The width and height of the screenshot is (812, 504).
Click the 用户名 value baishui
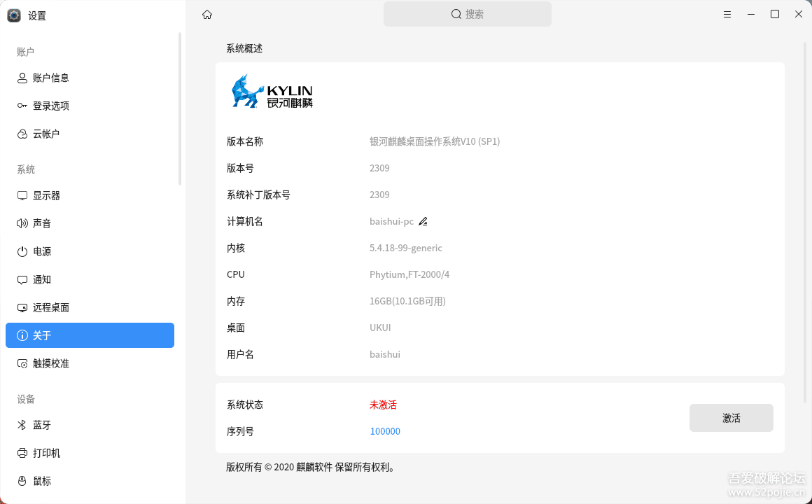click(385, 355)
